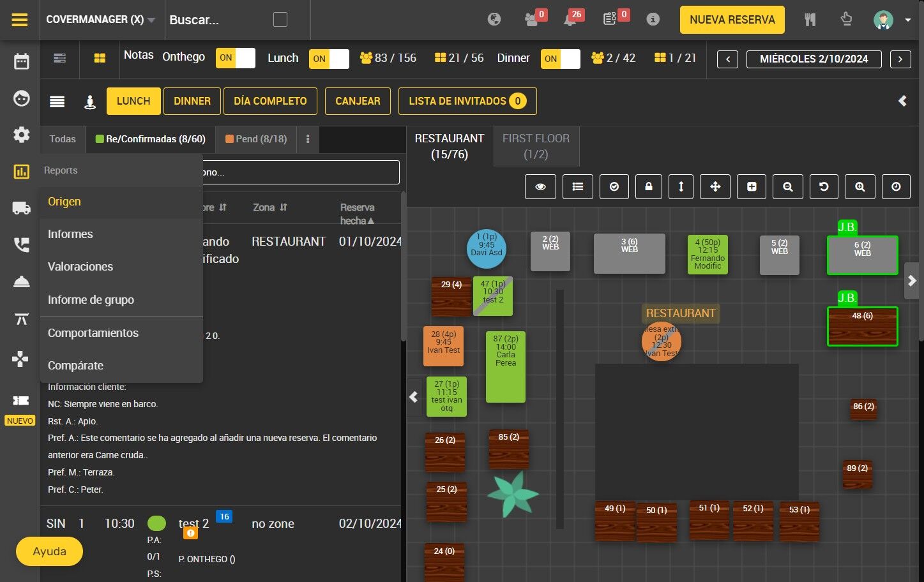This screenshot has height=582, width=924.
Task: Click the LISTA DE INVITADOS button
Action: pyautogui.click(x=467, y=101)
